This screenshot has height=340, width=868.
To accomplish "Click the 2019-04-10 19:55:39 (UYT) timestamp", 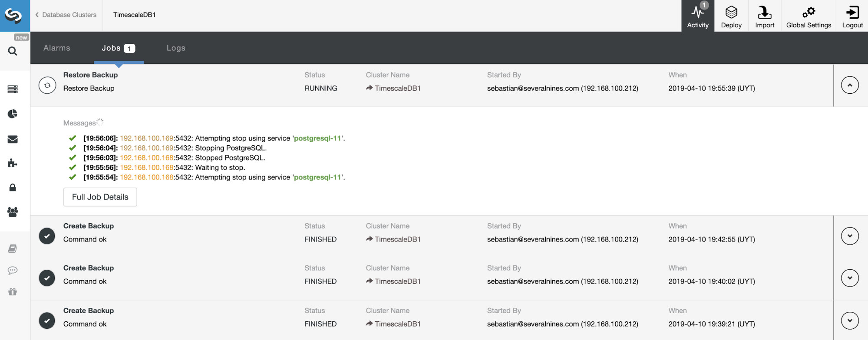I will click(712, 88).
